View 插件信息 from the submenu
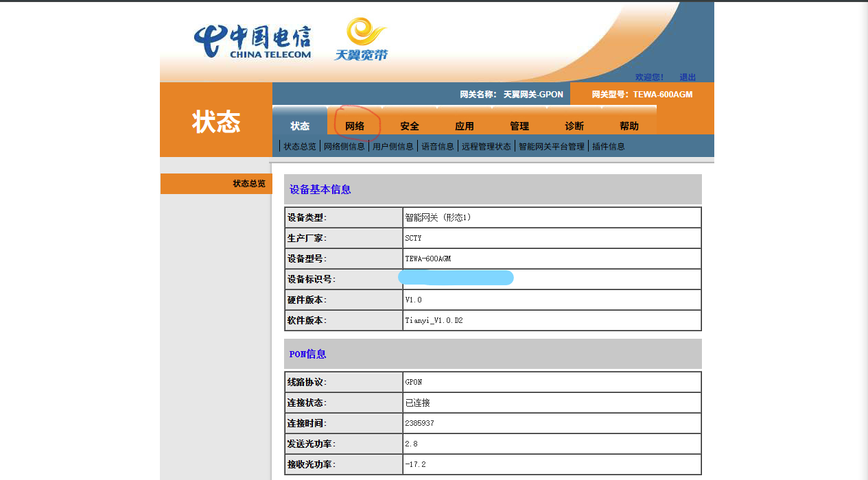Screen dimensions: 868x480 [607, 145]
